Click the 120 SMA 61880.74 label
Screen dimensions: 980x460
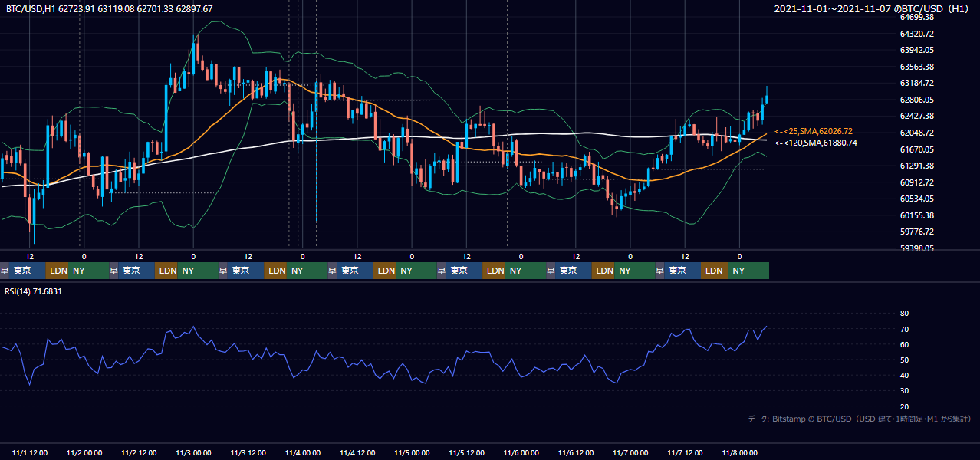(816, 143)
